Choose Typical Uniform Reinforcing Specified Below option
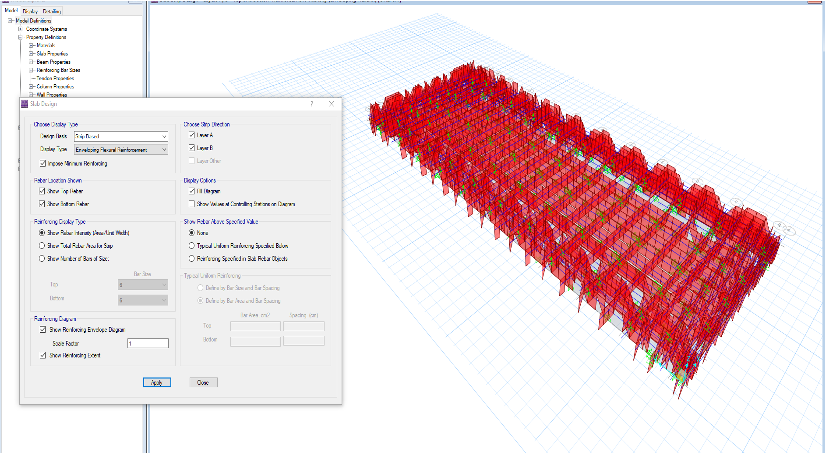The height and width of the screenshot is (454, 826). (192, 244)
